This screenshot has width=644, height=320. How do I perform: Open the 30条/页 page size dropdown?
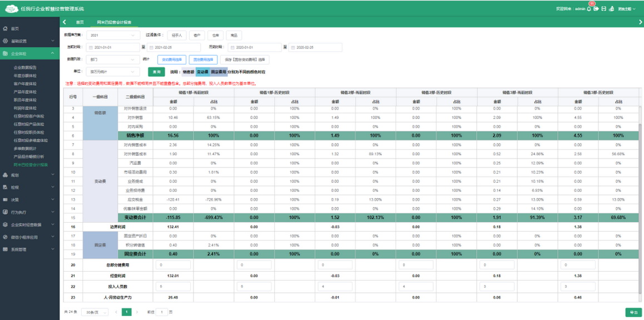95,312
